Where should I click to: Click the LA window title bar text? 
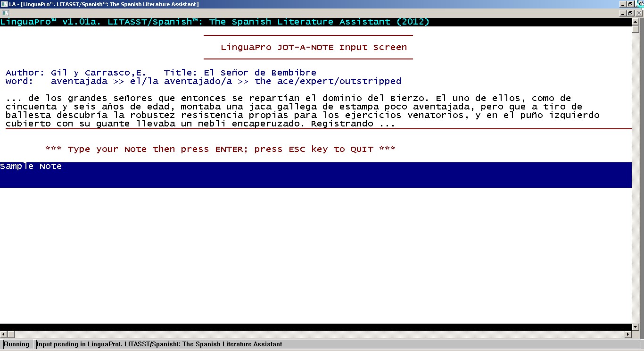coord(104,4)
